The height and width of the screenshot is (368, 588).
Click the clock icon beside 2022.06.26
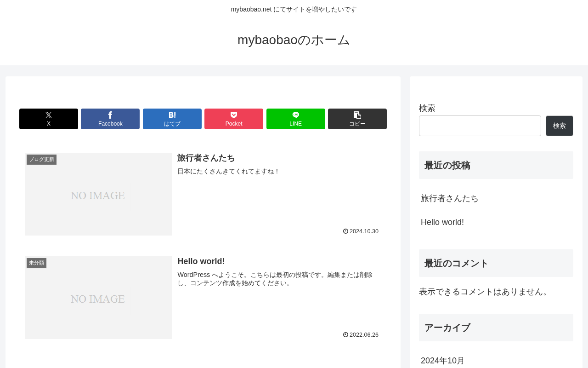click(345, 335)
